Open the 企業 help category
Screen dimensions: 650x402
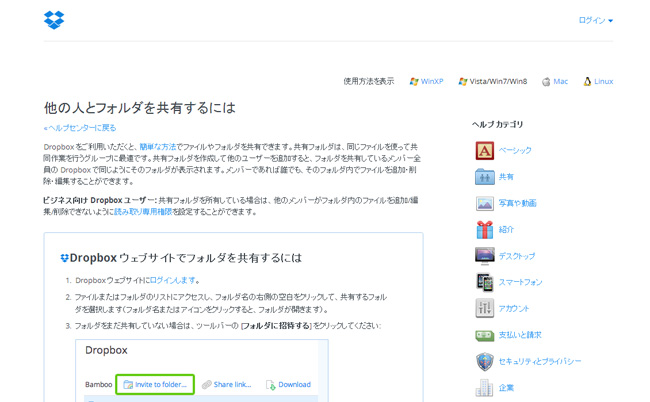point(506,388)
